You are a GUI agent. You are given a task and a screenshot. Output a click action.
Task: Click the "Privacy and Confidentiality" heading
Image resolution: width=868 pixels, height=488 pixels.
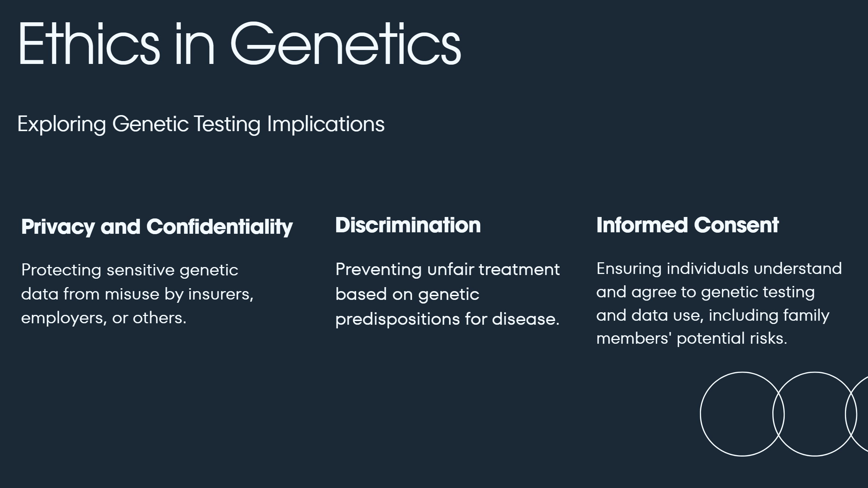157,227
